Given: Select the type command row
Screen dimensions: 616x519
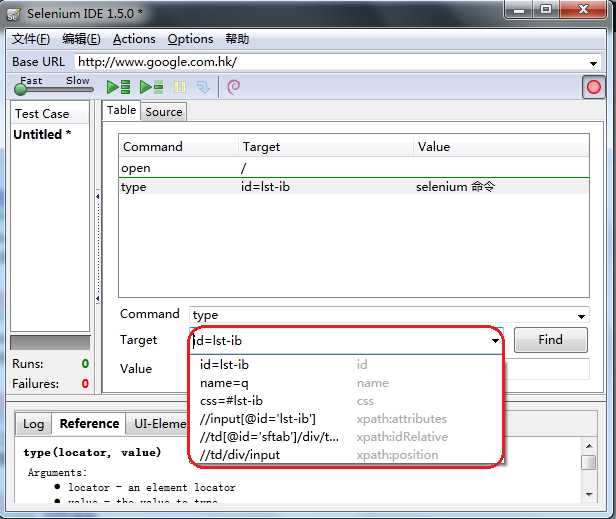Looking at the screenshot, I should pos(354,187).
